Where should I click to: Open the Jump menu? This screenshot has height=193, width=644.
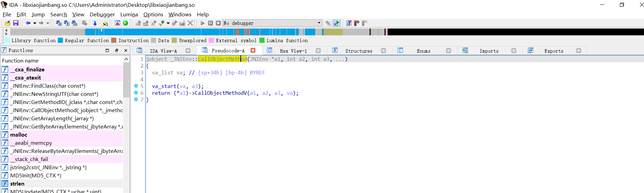[38, 14]
